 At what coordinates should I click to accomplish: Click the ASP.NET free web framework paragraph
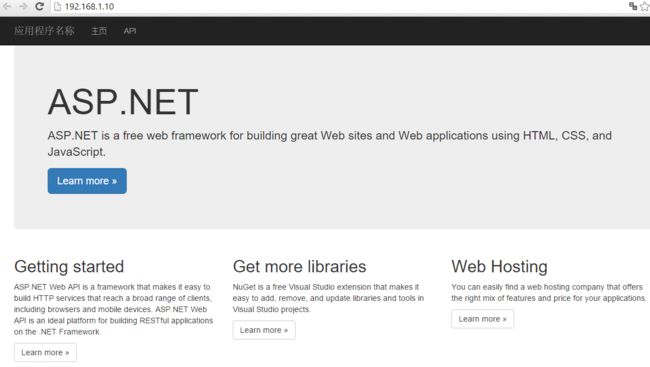click(x=330, y=143)
